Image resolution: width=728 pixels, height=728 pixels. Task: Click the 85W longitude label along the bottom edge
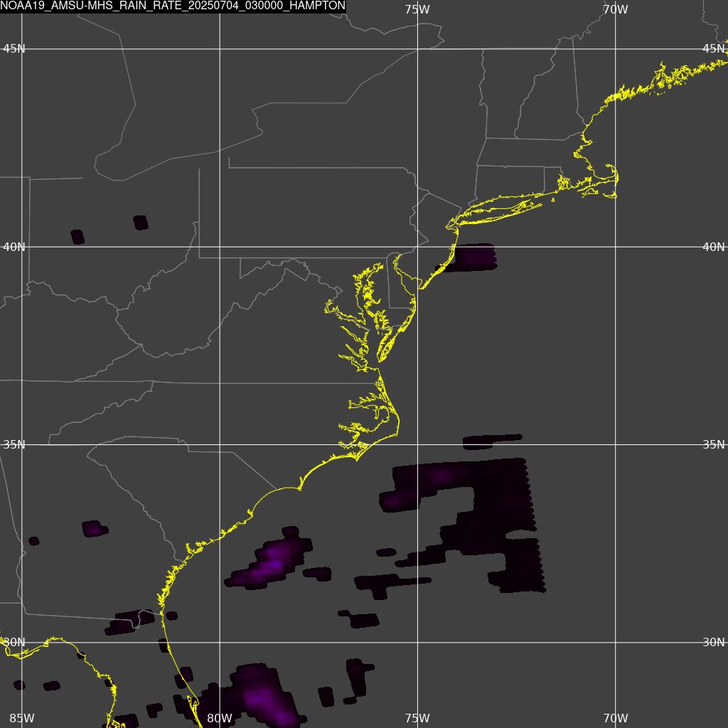click(22, 718)
